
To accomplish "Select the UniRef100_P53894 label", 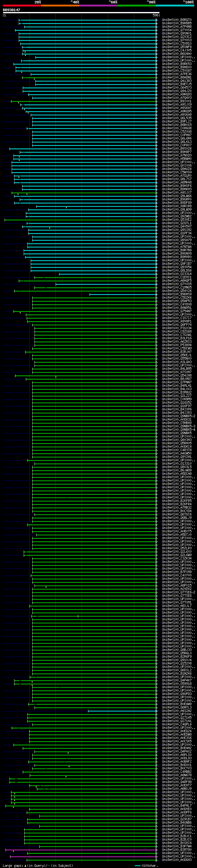I will [176, 345].
